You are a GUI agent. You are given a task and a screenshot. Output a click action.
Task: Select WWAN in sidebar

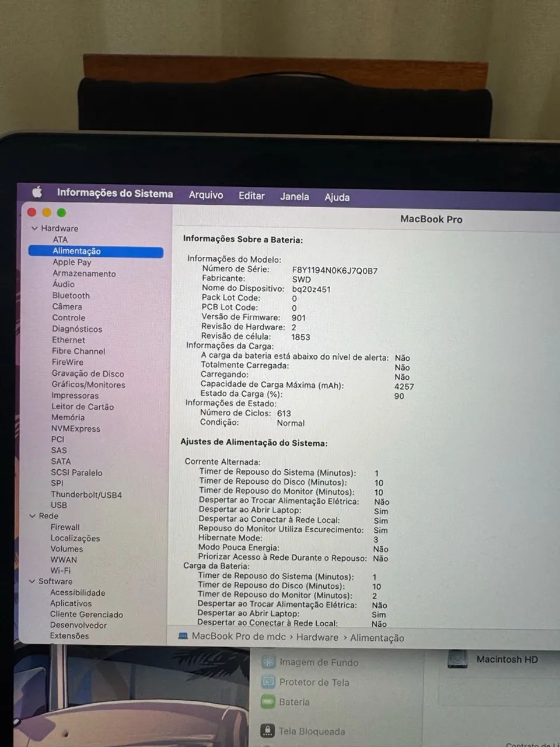tap(64, 559)
